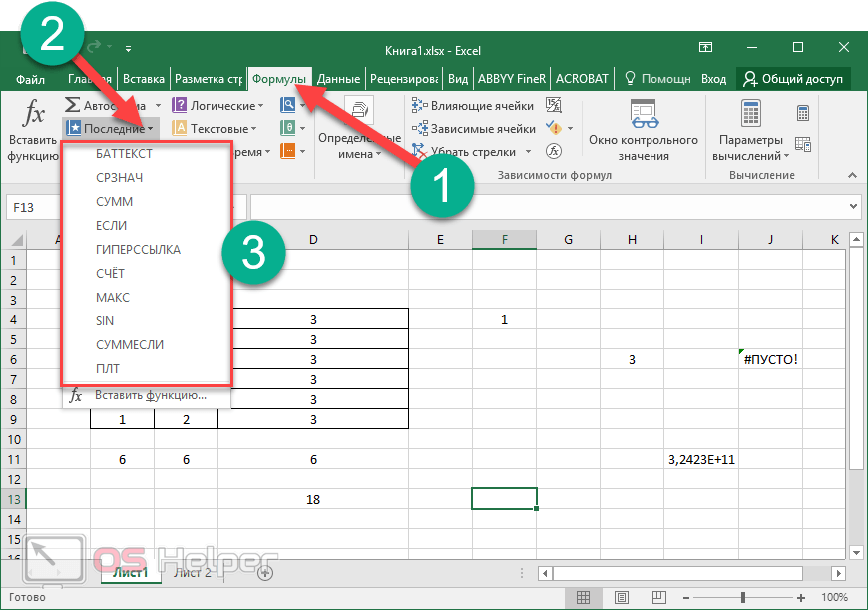The width and height of the screenshot is (868, 610).
Task: Click the More Functions orange icon
Action: click(x=288, y=151)
